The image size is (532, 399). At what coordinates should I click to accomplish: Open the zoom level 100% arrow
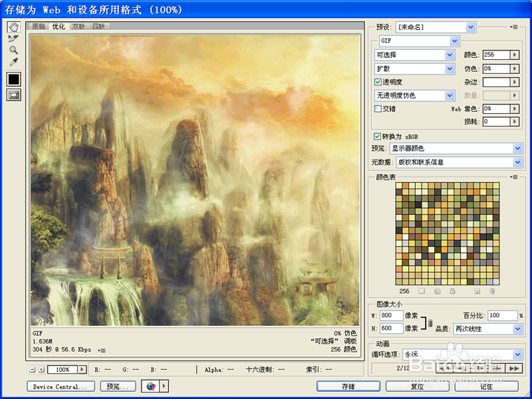click(x=82, y=370)
